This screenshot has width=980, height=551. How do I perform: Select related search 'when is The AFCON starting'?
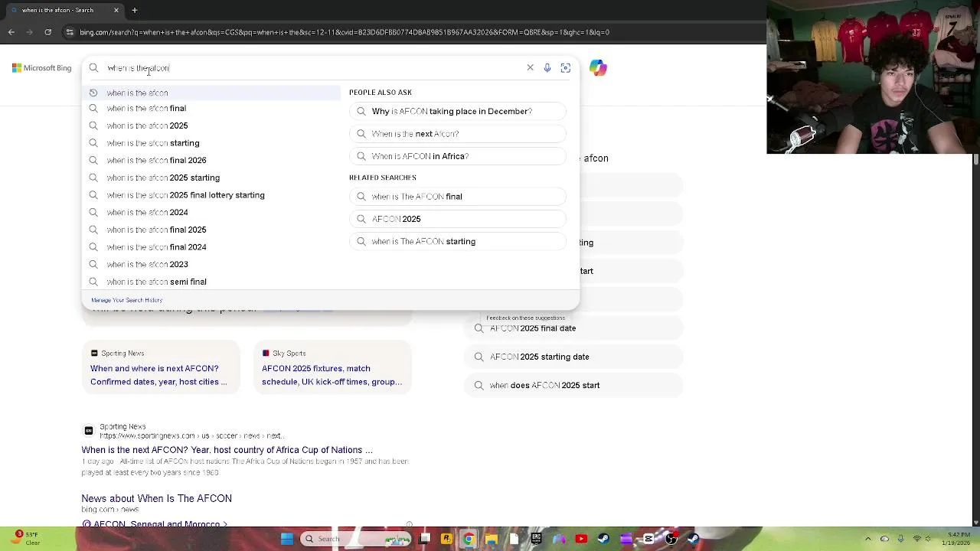458,242
